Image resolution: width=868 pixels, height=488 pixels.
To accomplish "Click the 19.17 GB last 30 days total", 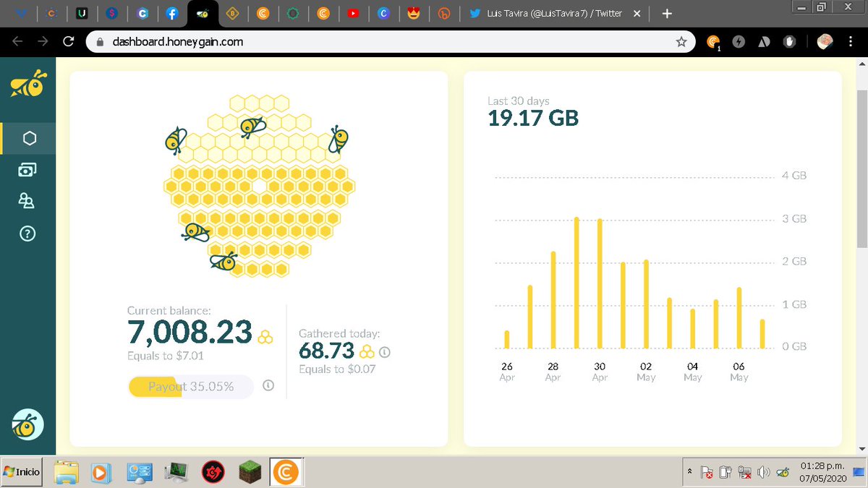I will point(533,118).
